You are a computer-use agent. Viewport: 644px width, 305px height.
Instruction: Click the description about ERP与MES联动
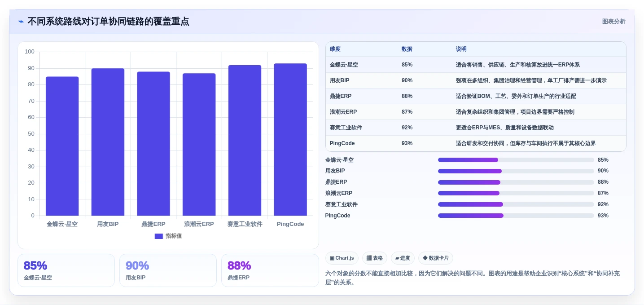505,128
